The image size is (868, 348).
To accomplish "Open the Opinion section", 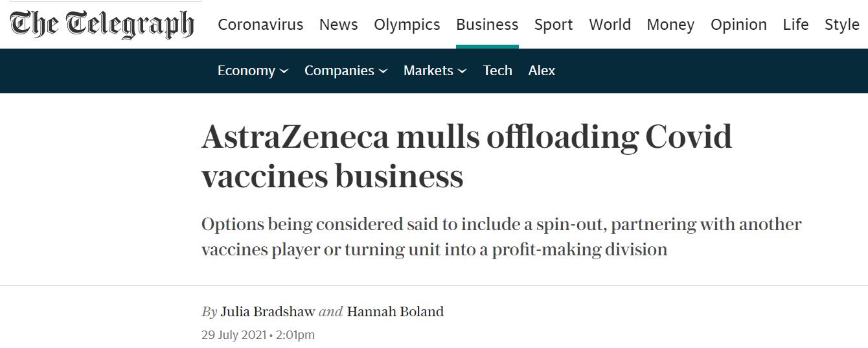I will point(738,25).
